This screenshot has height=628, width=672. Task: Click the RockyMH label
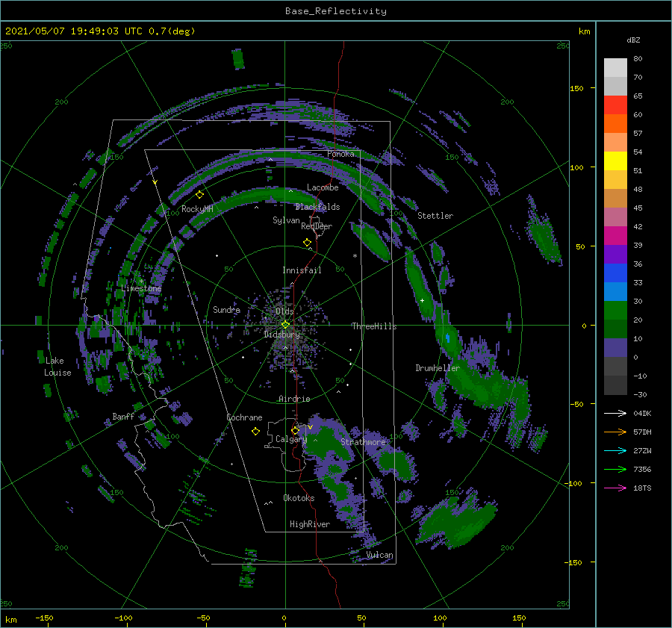pyautogui.click(x=197, y=209)
